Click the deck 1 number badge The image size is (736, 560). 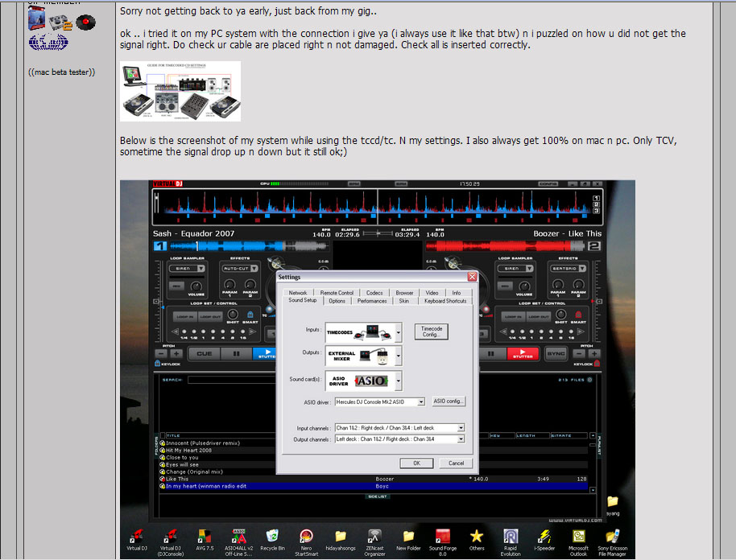coord(160,245)
